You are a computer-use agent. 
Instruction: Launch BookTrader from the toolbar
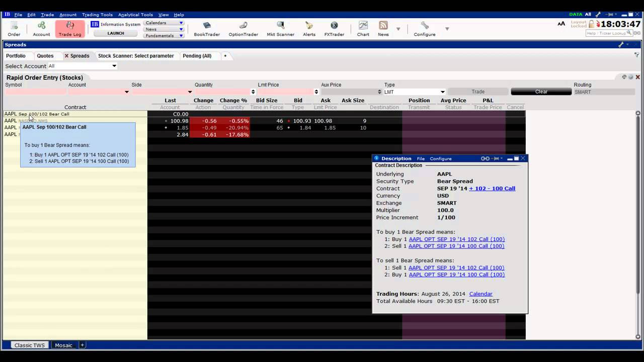(x=207, y=29)
